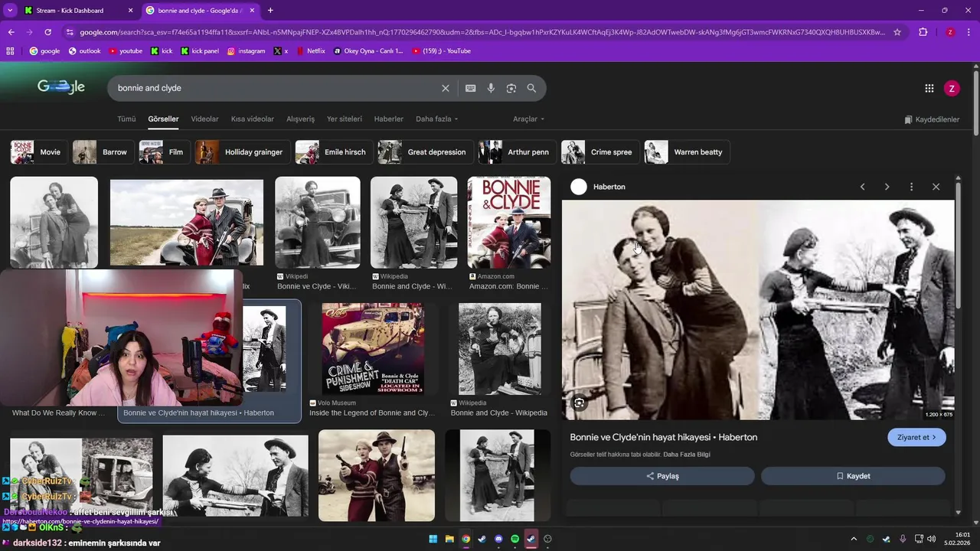Image resolution: width=980 pixels, height=551 pixels.
Task: Filter images by the Warren beatty chip
Action: pyautogui.click(x=687, y=152)
